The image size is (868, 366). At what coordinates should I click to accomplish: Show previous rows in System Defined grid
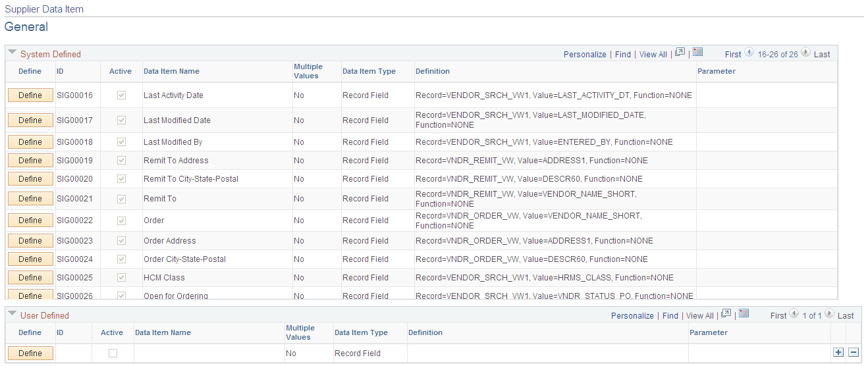(x=749, y=53)
